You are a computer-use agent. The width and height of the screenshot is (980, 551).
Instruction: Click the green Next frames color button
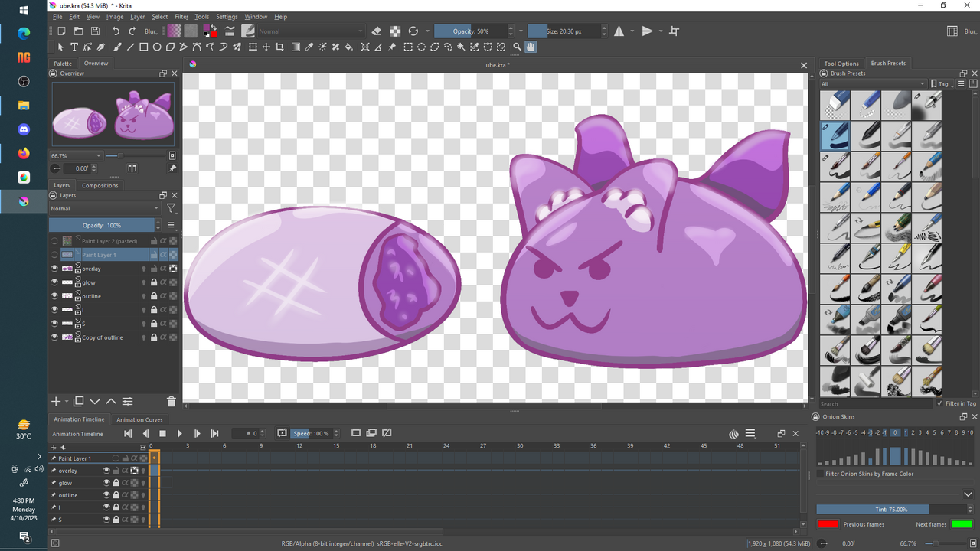(x=962, y=524)
